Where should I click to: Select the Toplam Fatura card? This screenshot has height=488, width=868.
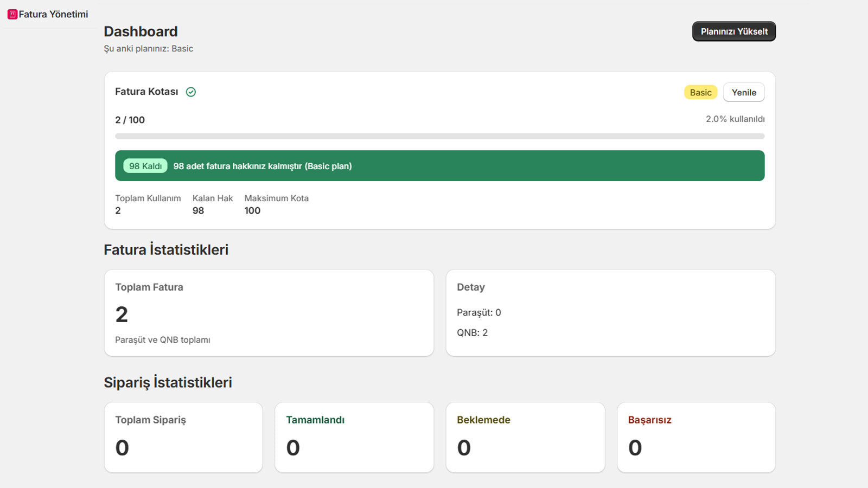tap(269, 313)
